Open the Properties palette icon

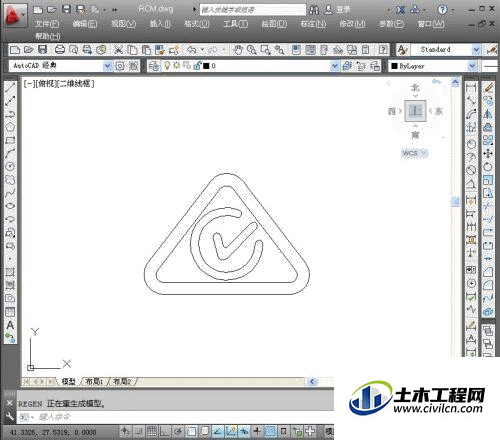[x=296, y=50]
